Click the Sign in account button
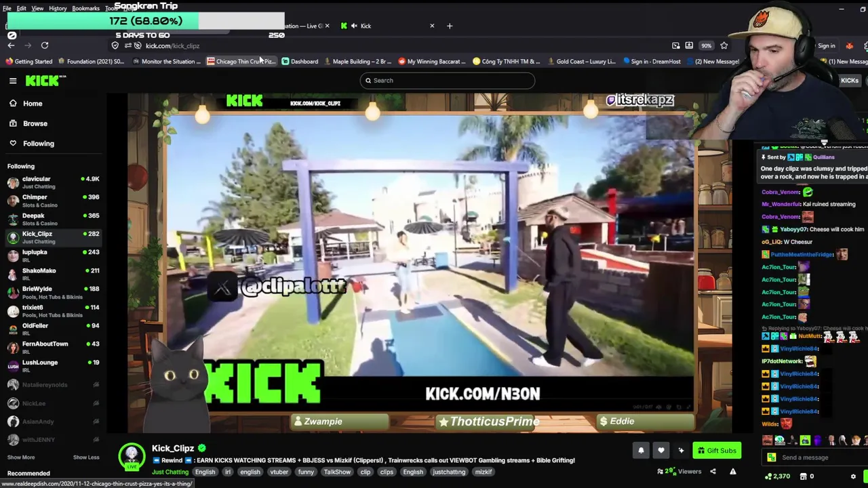The image size is (868, 488). (826, 46)
